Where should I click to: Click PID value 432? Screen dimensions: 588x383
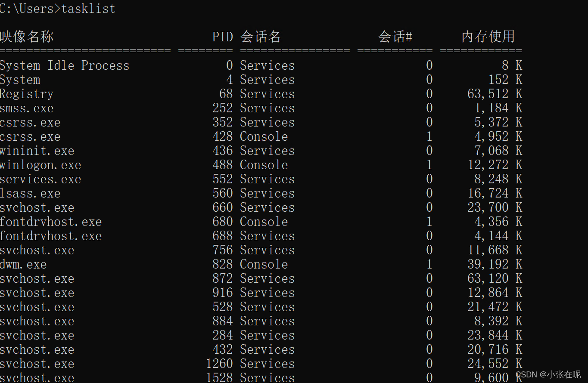[x=222, y=349]
